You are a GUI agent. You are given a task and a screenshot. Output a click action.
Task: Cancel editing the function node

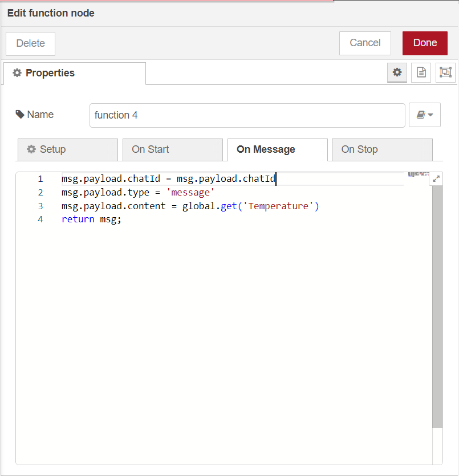[x=365, y=43]
